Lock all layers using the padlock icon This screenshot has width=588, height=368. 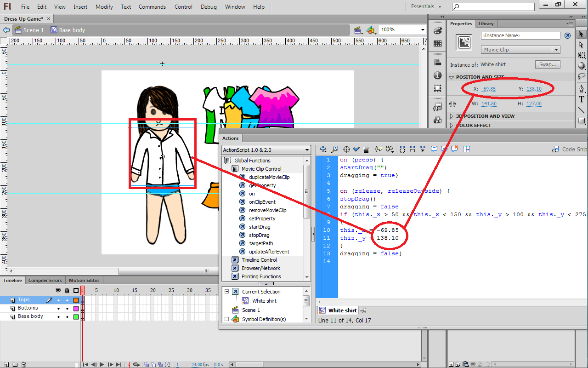pyautogui.click(x=67, y=290)
